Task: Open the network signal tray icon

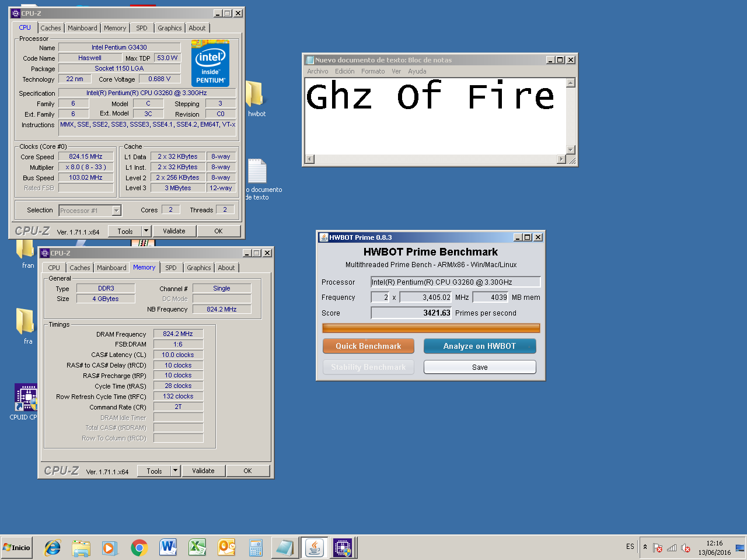Action: pyautogui.click(x=672, y=548)
